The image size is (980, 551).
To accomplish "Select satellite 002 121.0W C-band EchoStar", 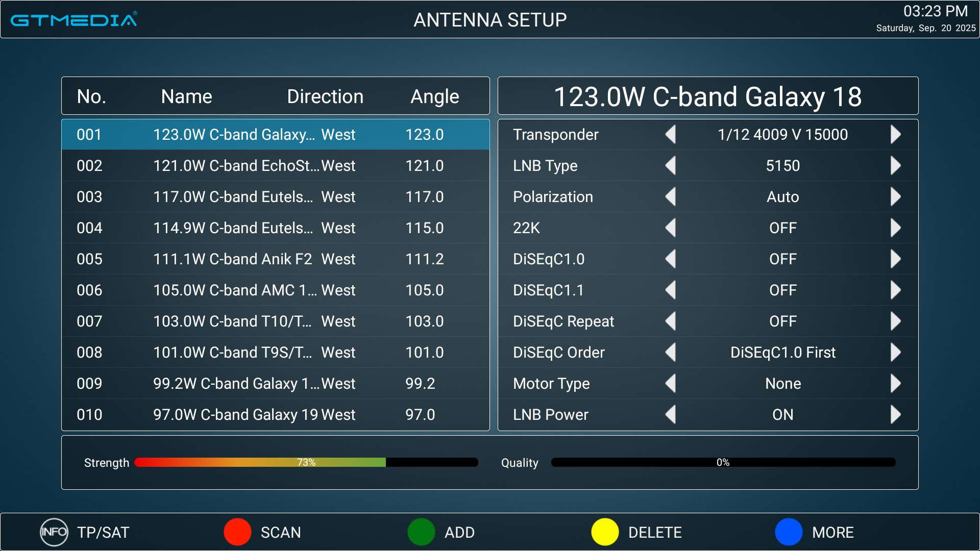I will [276, 166].
